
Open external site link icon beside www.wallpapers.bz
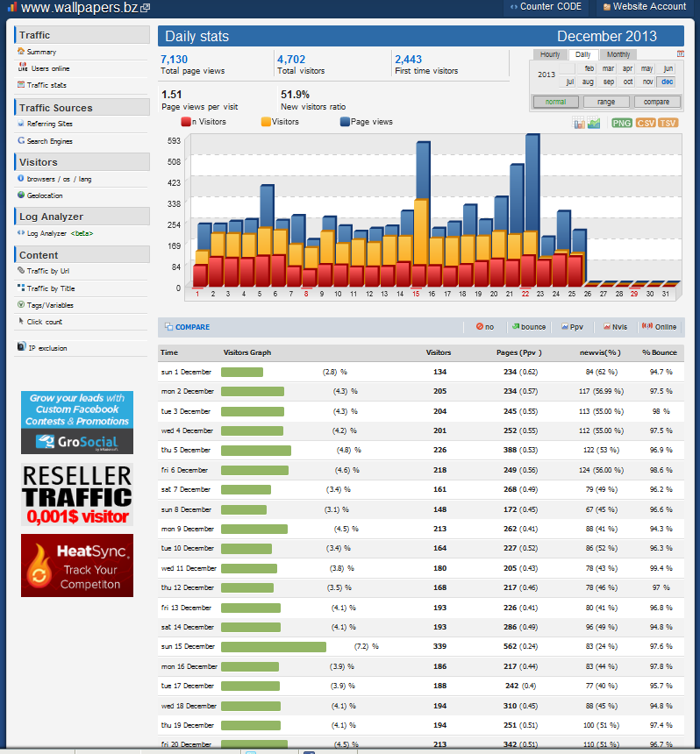(145, 8)
